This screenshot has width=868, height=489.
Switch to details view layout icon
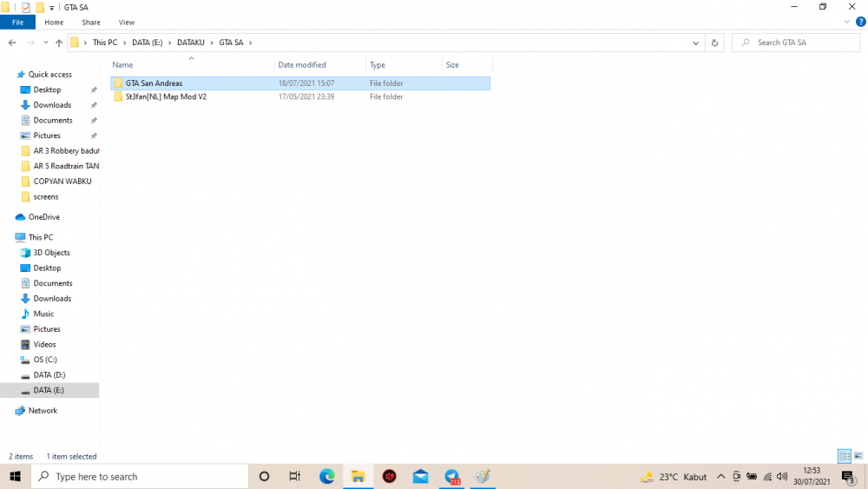[x=845, y=456]
